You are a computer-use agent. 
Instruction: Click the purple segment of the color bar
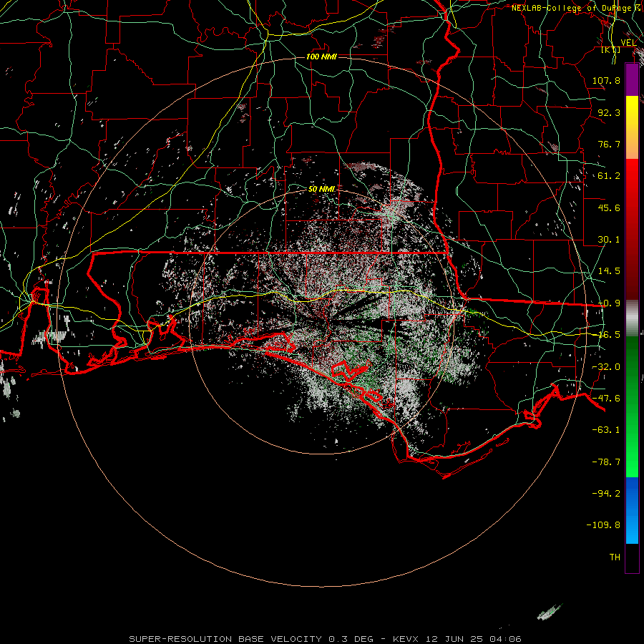tap(632, 79)
